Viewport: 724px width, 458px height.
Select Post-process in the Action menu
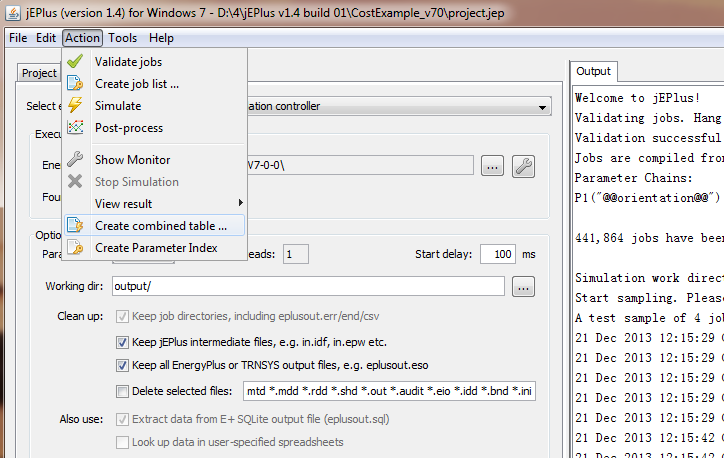click(154, 128)
